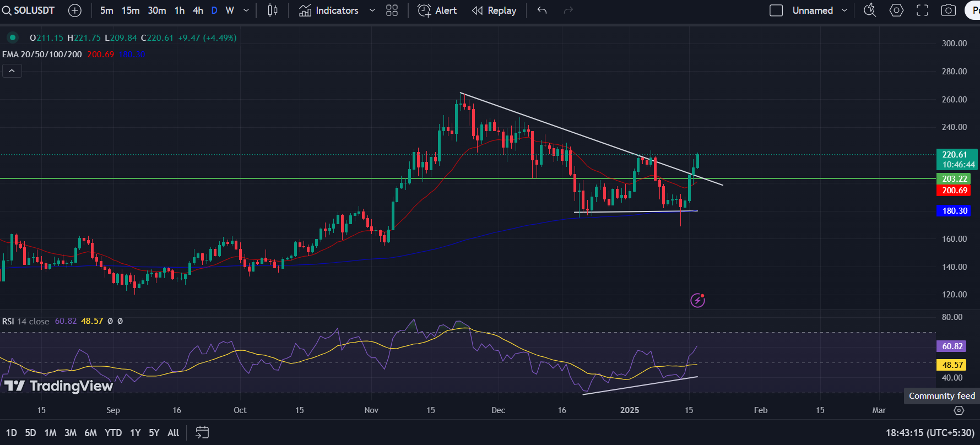Set date range to 3M
980x445 pixels.
coord(71,433)
